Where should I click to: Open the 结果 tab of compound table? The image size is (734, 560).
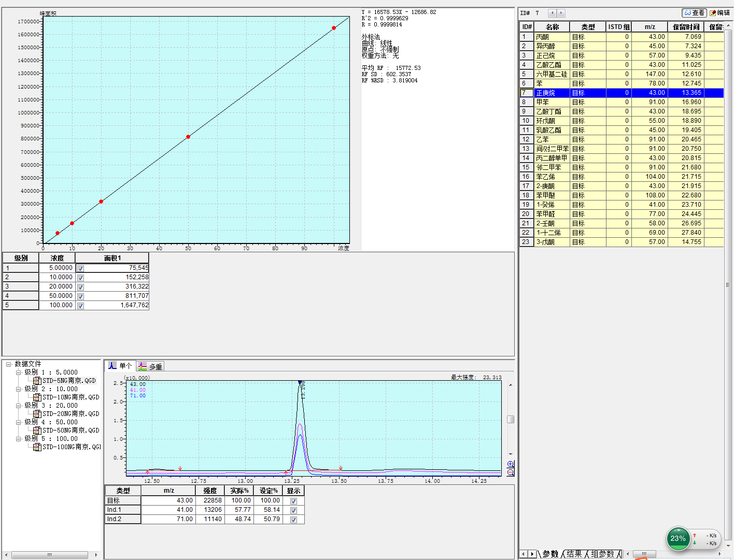(574, 554)
